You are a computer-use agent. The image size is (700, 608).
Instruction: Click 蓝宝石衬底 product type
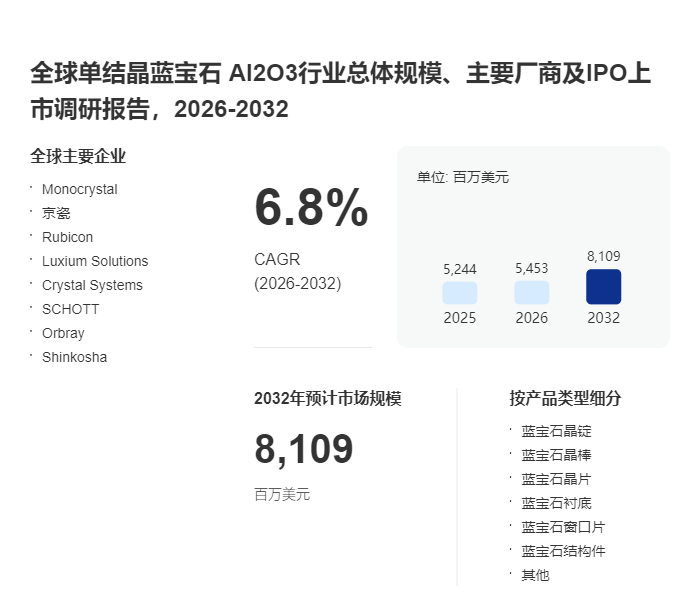(556, 504)
